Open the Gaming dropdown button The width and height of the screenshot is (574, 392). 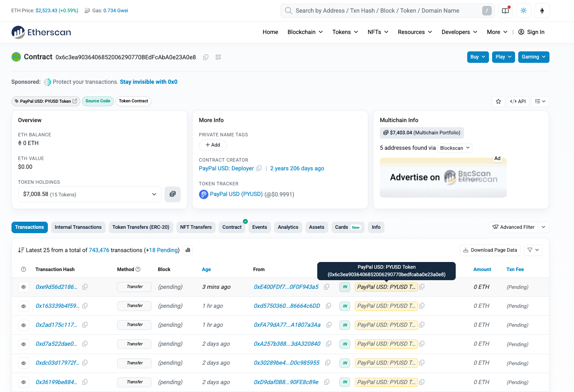(x=534, y=57)
